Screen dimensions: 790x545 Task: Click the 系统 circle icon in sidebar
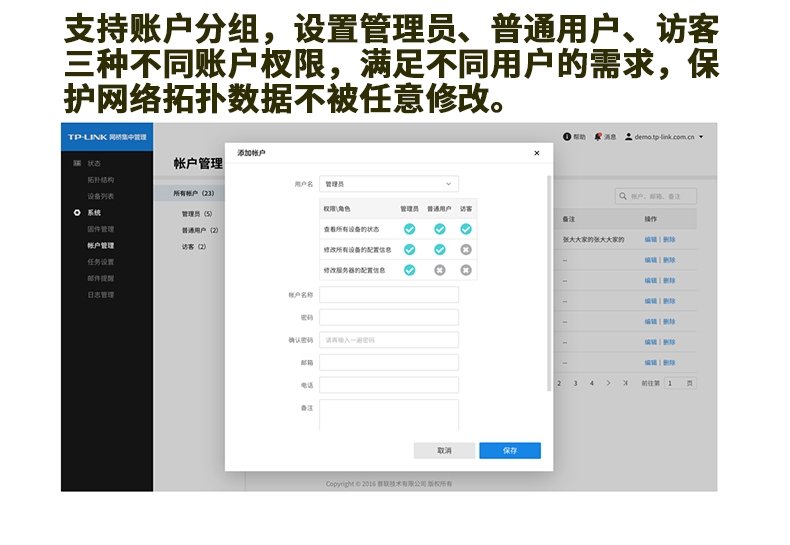tap(77, 213)
